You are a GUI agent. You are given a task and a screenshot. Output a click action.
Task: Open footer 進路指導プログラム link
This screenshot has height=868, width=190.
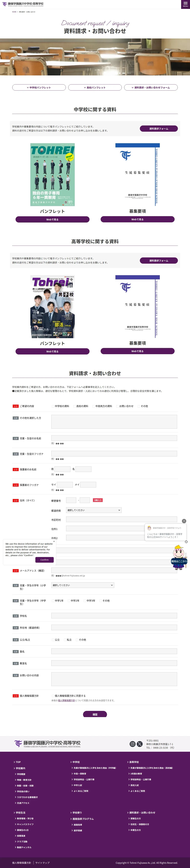click(x=83, y=819)
